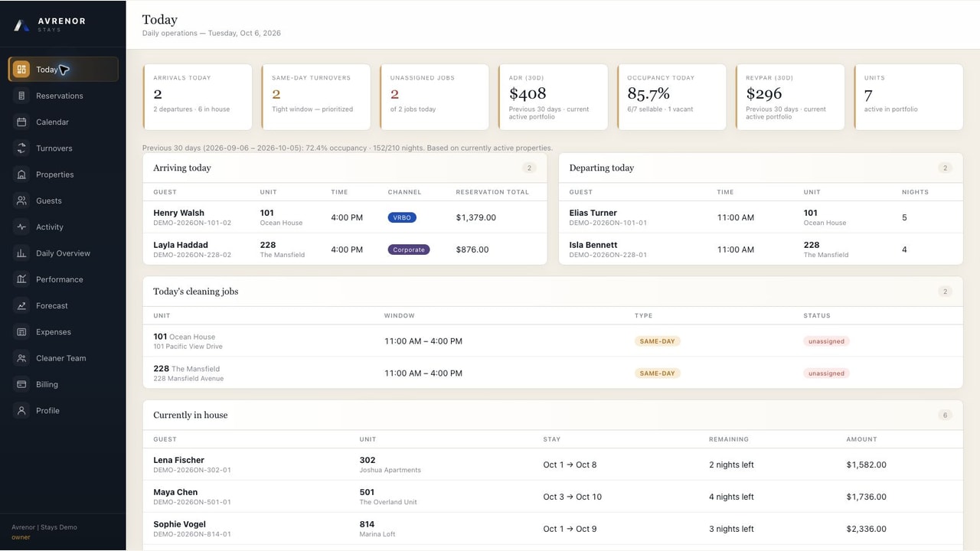This screenshot has height=551, width=980.
Task: Switch to Cleaner Team page
Action: tap(63, 358)
